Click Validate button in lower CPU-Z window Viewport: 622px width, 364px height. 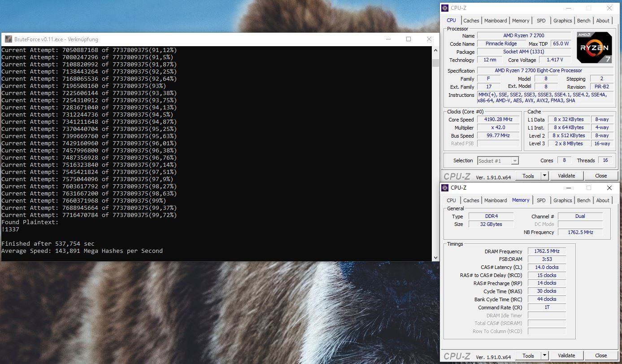[x=566, y=355]
